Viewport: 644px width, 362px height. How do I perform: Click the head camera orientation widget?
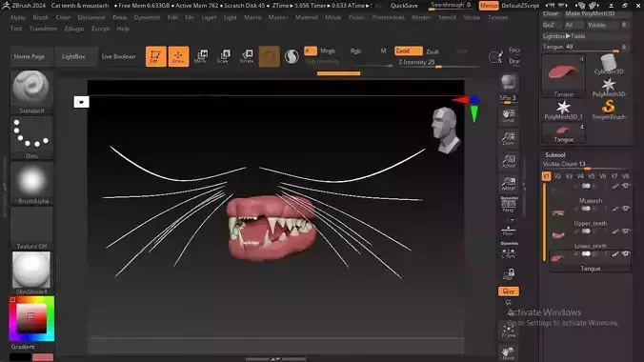[446, 131]
